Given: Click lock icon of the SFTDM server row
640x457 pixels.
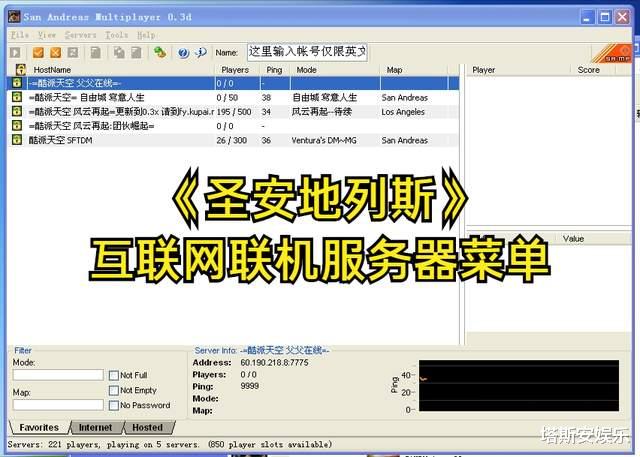Looking at the screenshot, I should point(17,140).
